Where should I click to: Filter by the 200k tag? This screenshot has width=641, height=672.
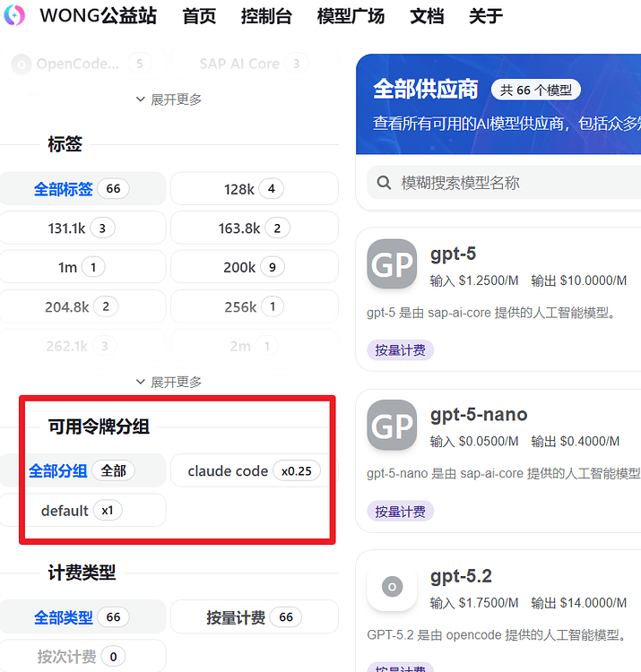tap(255, 267)
